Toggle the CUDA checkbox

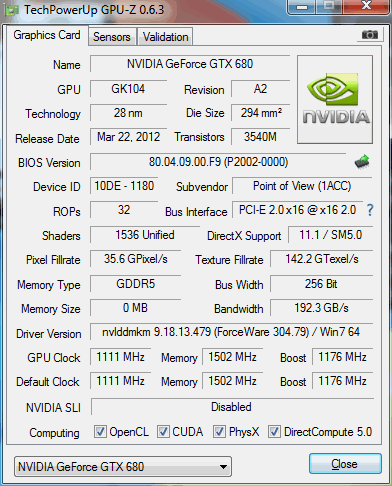[163, 432]
